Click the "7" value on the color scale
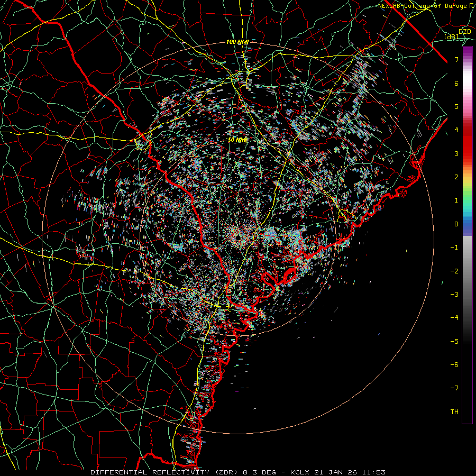476x476 pixels. pos(456,59)
